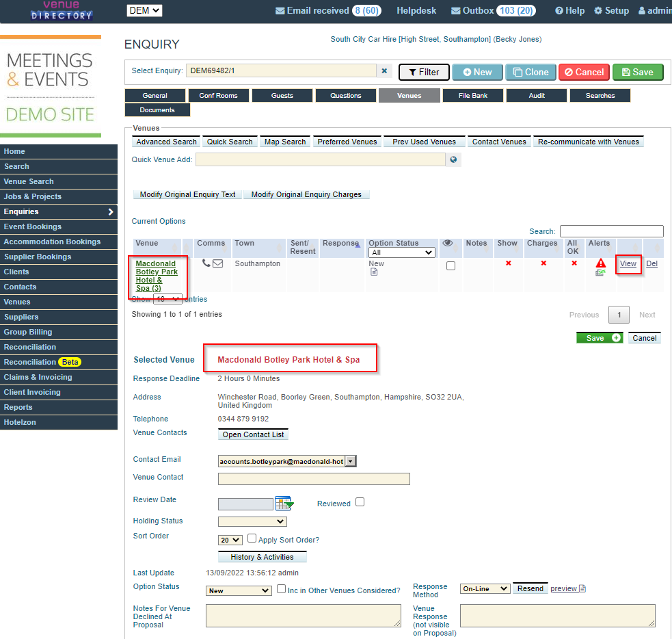
Task: Click the red Cancel button
Action: [x=584, y=72]
